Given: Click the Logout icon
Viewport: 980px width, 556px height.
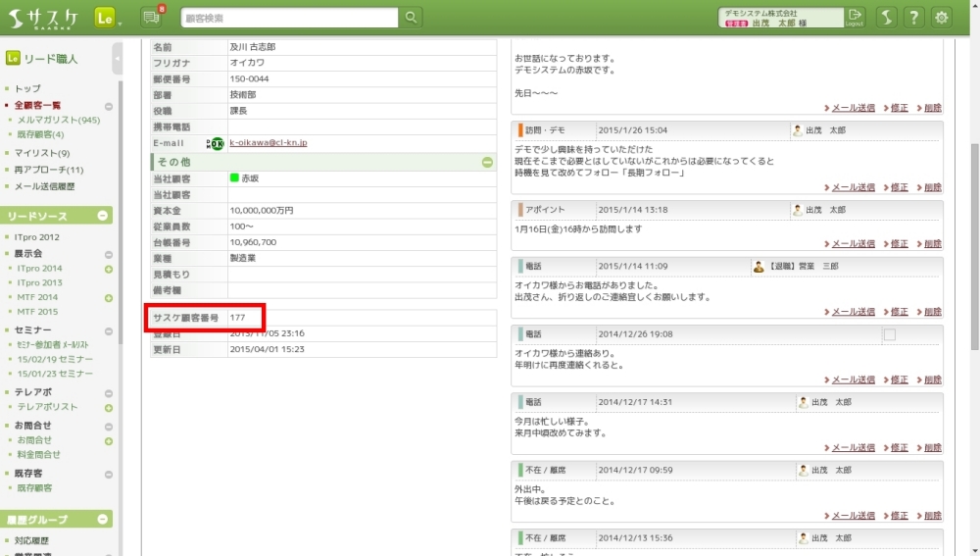Looking at the screenshot, I should [x=856, y=17].
